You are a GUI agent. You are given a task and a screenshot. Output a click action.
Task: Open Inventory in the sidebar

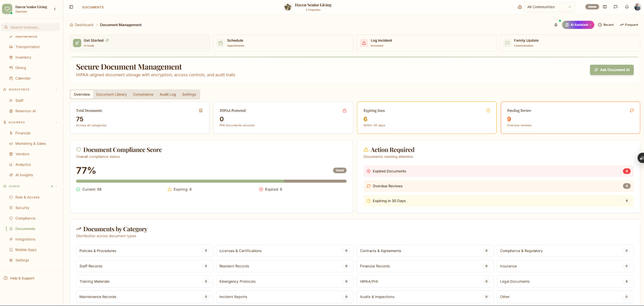click(x=23, y=57)
